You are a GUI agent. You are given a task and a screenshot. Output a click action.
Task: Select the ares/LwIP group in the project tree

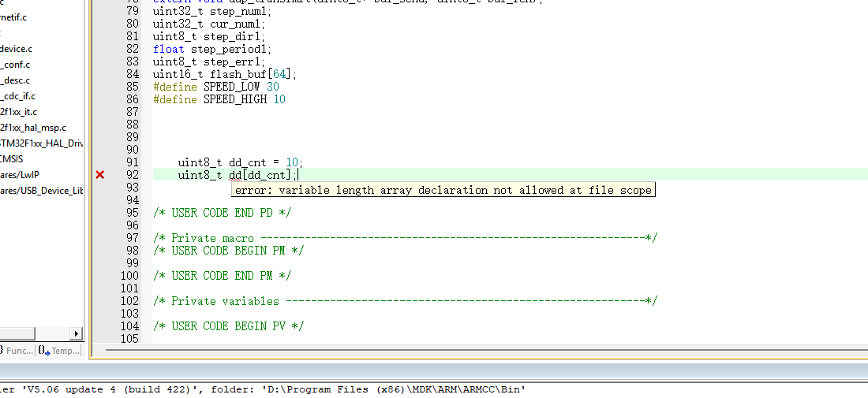pyautogui.click(x=20, y=175)
